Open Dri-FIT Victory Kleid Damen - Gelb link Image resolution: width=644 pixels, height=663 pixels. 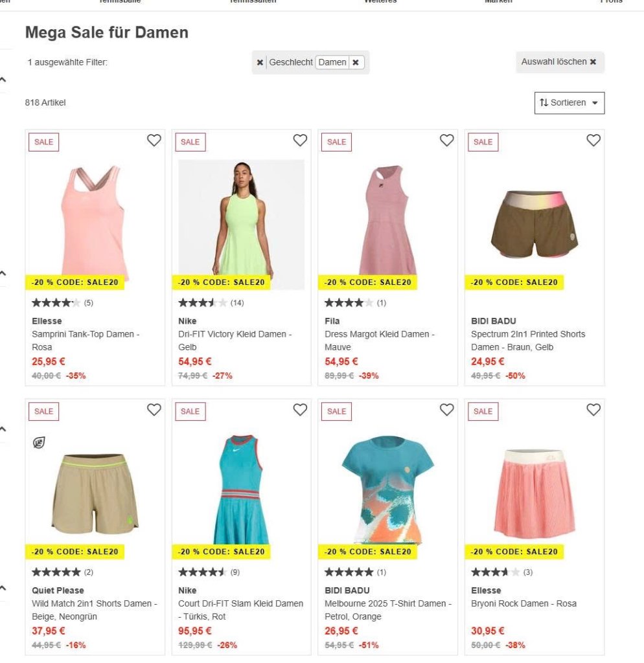[235, 341]
